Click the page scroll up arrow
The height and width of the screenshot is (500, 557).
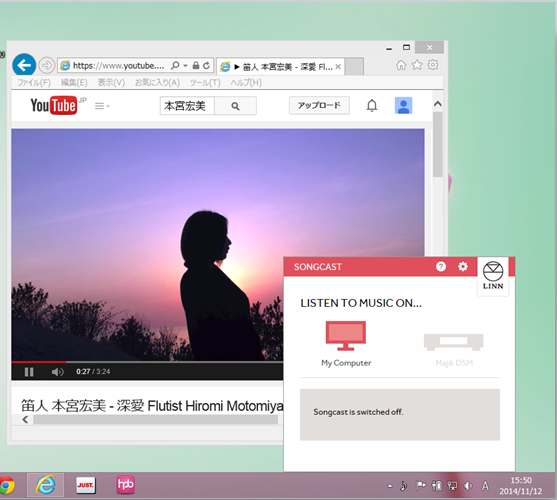pyautogui.click(x=438, y=104)
